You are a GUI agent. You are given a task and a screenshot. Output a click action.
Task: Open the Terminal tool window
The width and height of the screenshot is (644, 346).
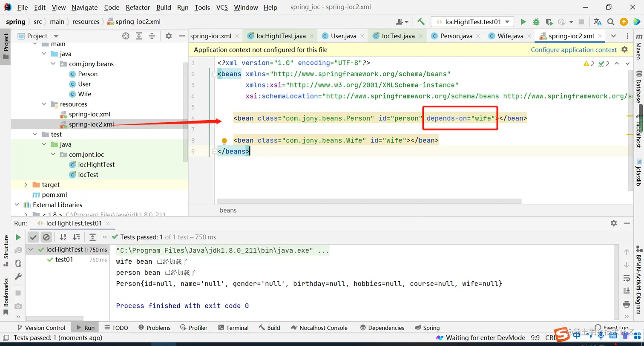[233, 328]
